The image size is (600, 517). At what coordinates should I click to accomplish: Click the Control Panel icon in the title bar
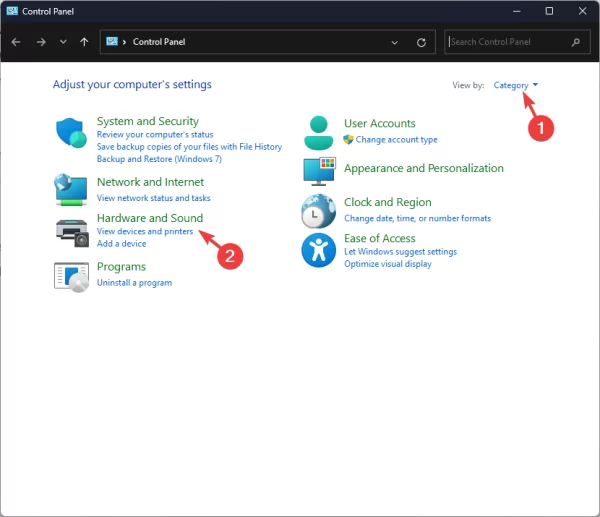click(12, 11)
